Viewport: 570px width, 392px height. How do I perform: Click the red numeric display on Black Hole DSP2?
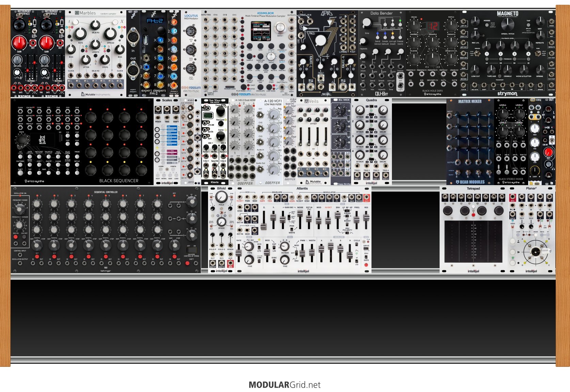pos(433,26)
